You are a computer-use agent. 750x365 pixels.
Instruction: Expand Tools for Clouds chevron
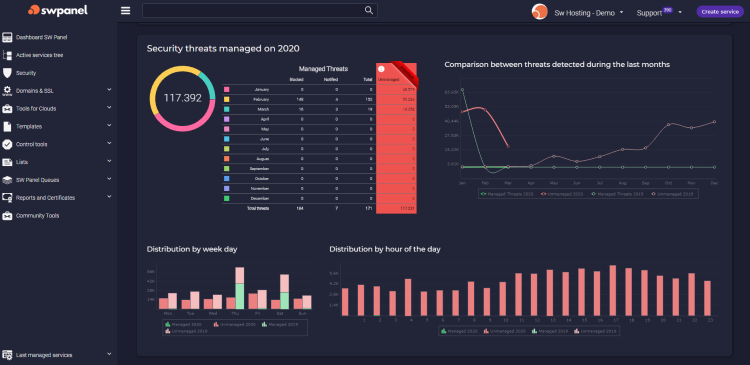[x=109, y=107]
